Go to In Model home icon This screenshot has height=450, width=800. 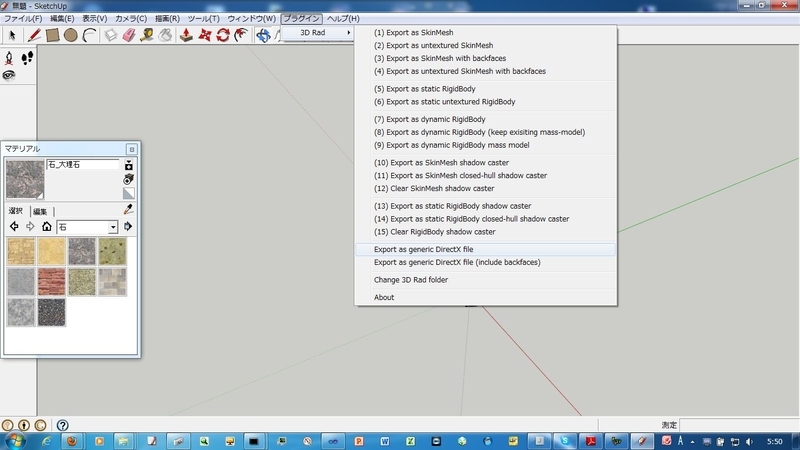pos(46,227)
